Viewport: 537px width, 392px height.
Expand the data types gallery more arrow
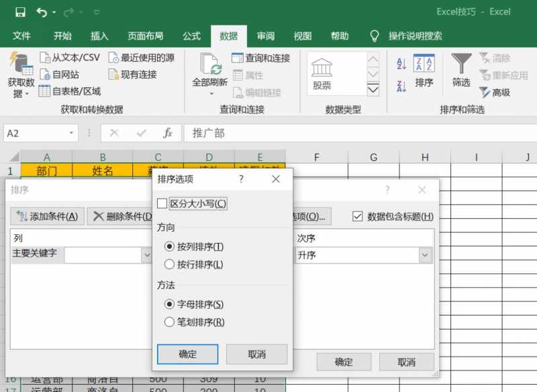click(373, 89)
